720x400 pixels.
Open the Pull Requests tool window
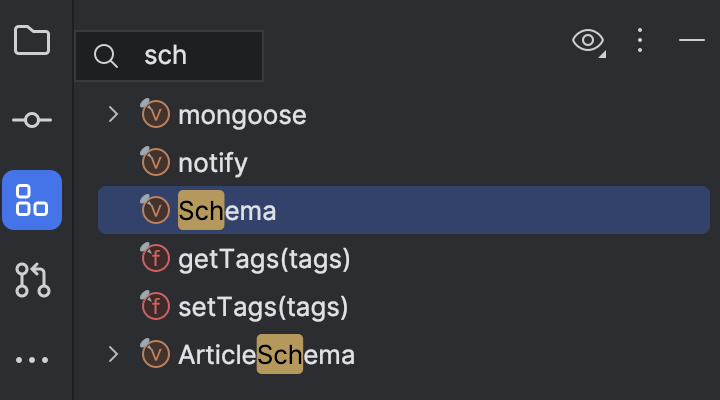32,280
